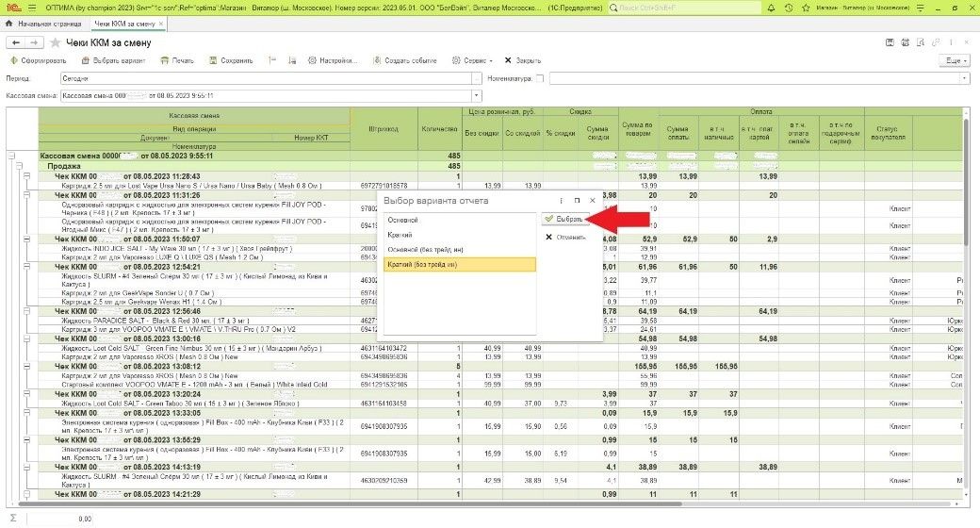Image resolution: width=980 pixels, height=528 pixels.
Task: Click the forward navigation arrow
Action: coord(34,43)
